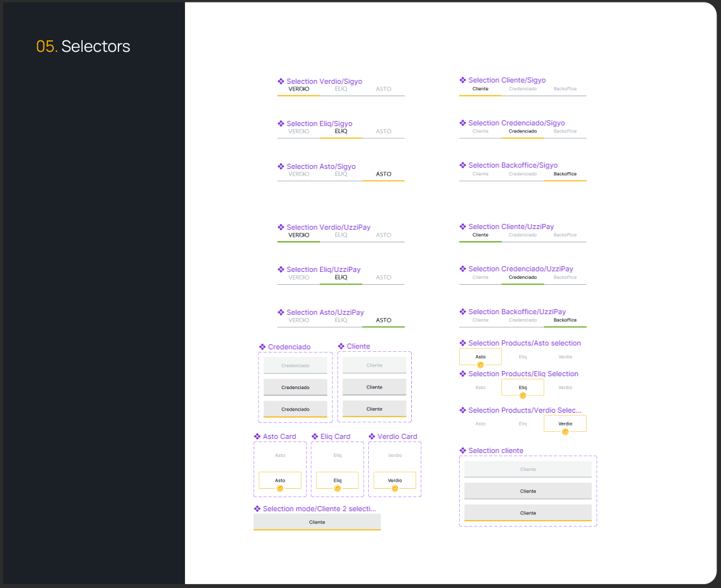This screenshot has height=588, width=721.
Task: Select Backoffice tab in Selection Cliente/UzziPay
Action: click(x=565, y=235)
